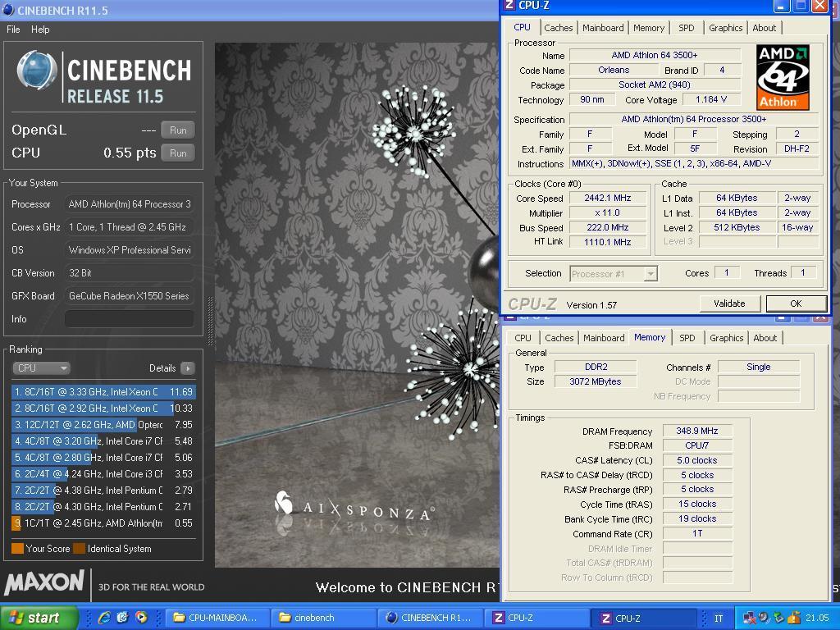Click the MAXON logo
840x630 pixels.
(x=44, y=583)
